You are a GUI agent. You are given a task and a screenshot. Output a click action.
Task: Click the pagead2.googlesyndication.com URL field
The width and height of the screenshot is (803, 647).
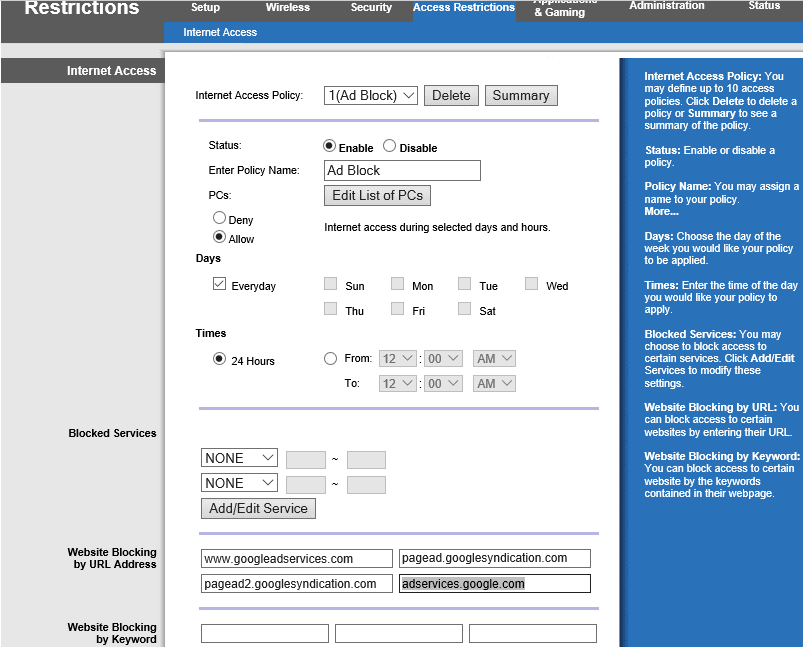pyautogui.click(x=297, y=583)
